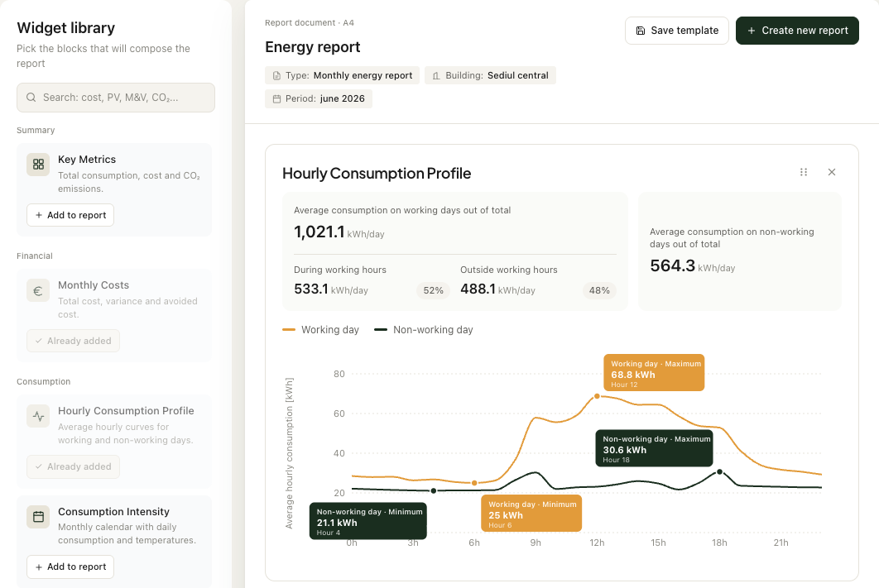
Task: Add Consumption Intensity widget to report
Action: click(70, 566)
